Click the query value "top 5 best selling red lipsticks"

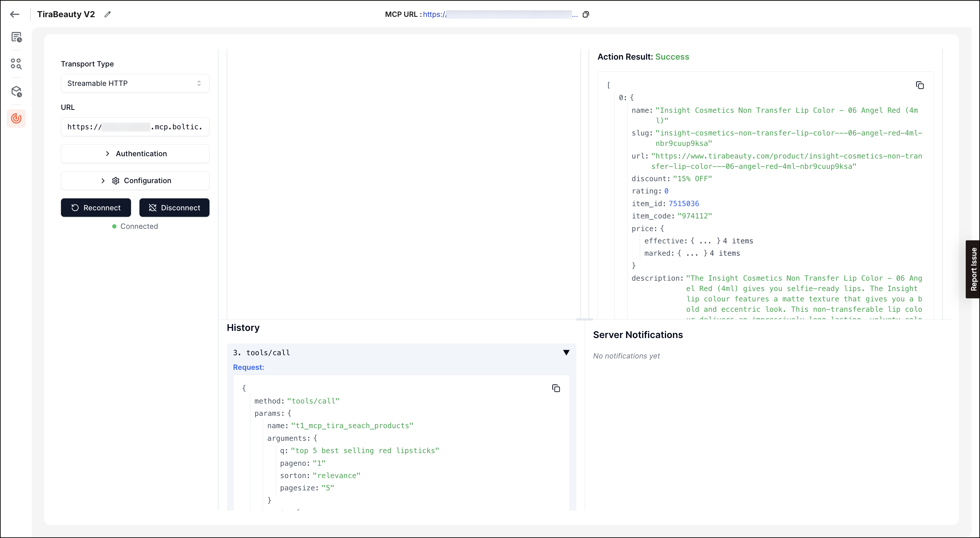pyautogui.click(x=365, y=450)
